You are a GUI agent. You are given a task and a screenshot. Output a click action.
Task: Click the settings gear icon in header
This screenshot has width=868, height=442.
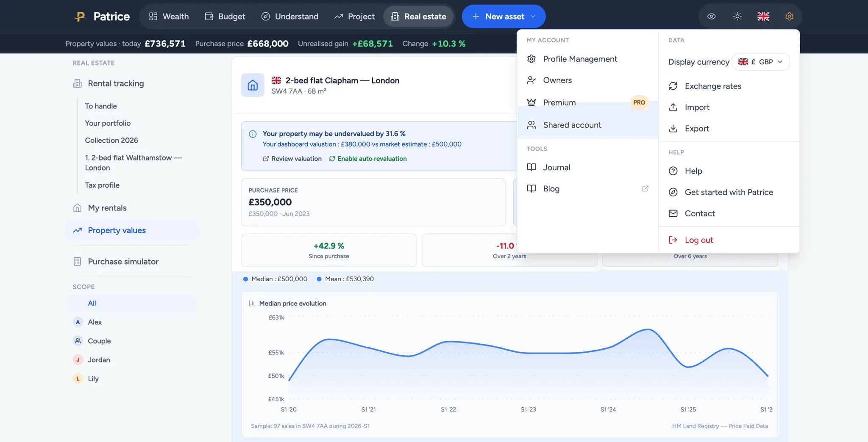pyautogui.click(x=789, y=17)
